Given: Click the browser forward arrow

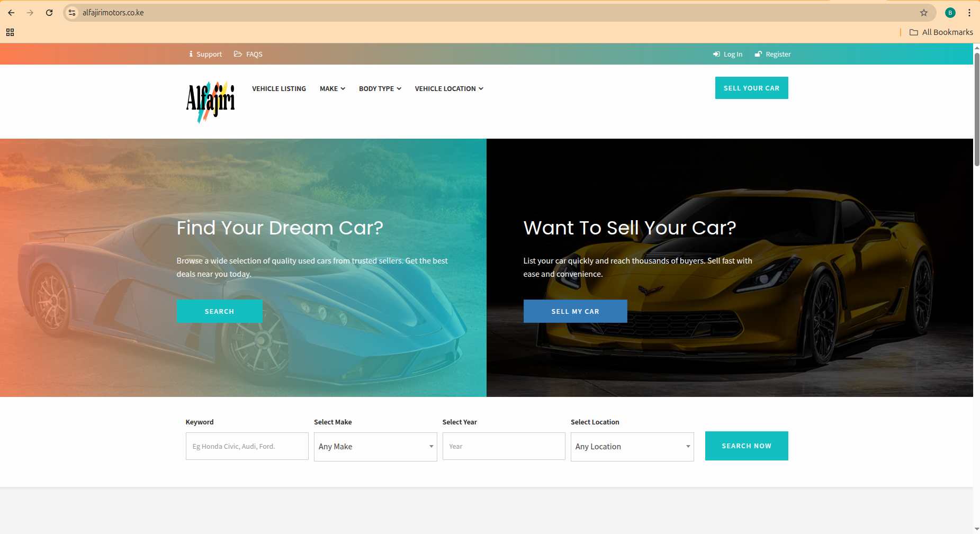Looking at the screenshot, I should (30, 13).
